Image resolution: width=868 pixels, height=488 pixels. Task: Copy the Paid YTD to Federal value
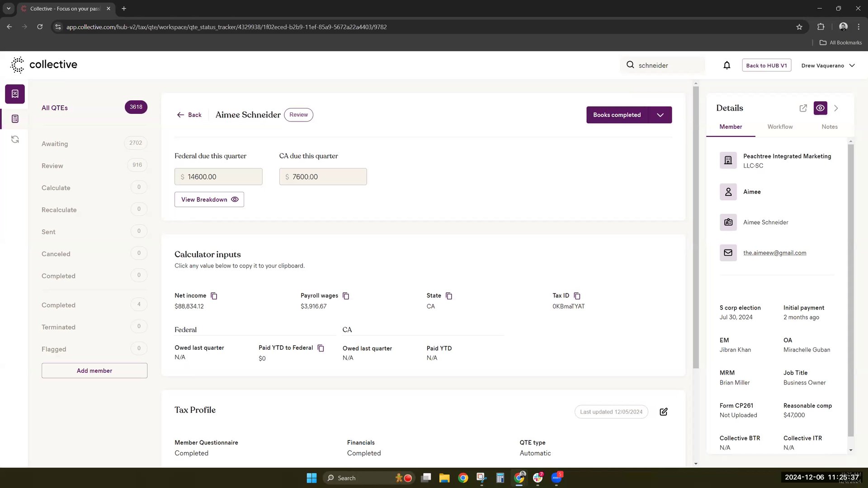pos(321,348)
